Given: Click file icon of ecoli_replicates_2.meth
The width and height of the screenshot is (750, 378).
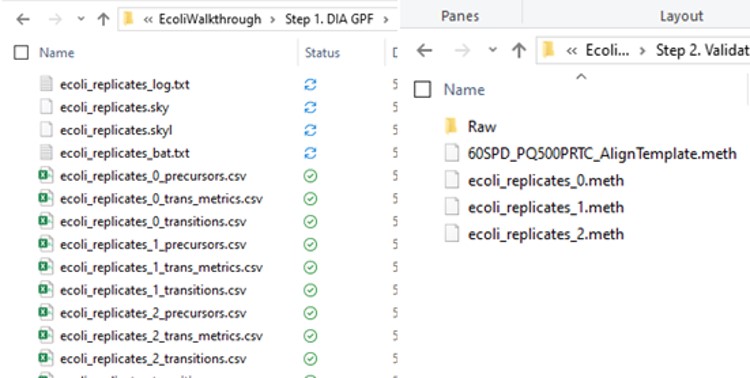Looking at the screenshot, I should click(x=452, y=234).
